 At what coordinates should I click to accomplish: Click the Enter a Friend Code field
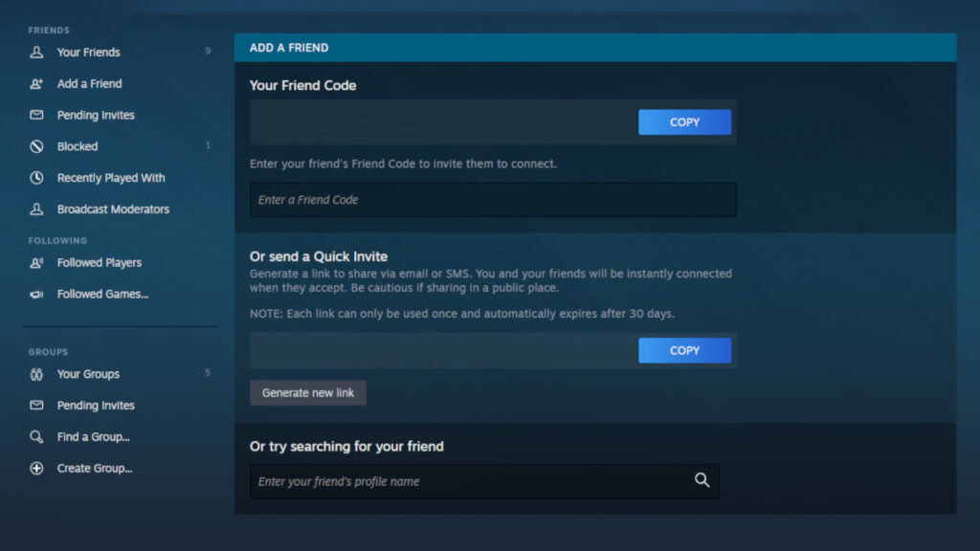pos(493,199)
